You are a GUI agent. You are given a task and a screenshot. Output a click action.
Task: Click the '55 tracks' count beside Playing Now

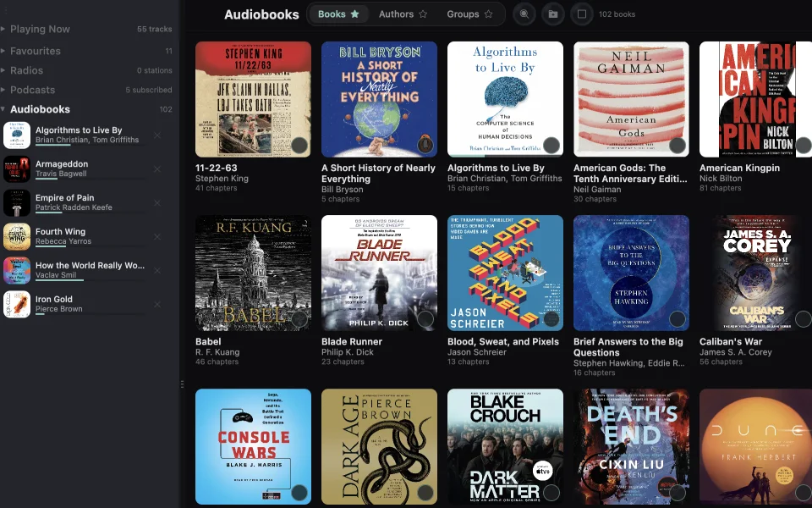click(154, 29)
